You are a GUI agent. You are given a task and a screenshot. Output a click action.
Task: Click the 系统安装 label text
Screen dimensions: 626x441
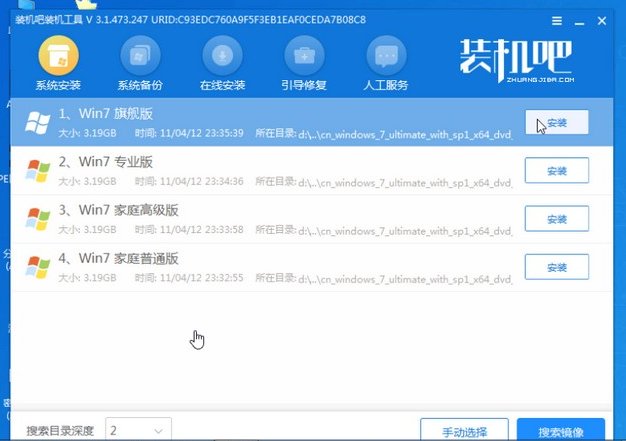pyautogui.click(x=58, y=85)
